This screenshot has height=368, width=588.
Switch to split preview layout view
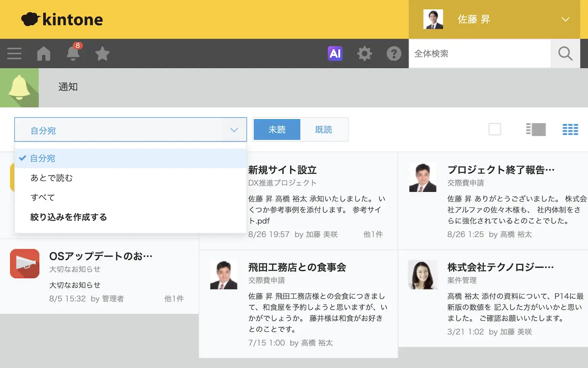point(536,130)
